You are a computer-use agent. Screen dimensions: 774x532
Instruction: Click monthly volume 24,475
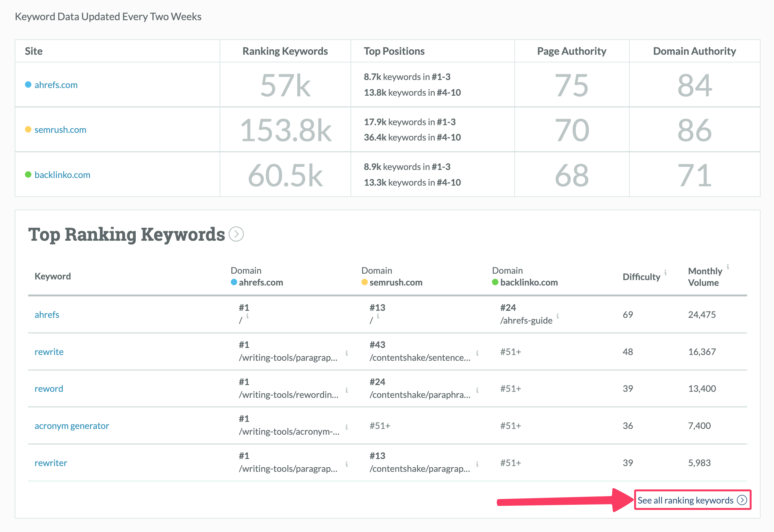(x=702, y=315)
